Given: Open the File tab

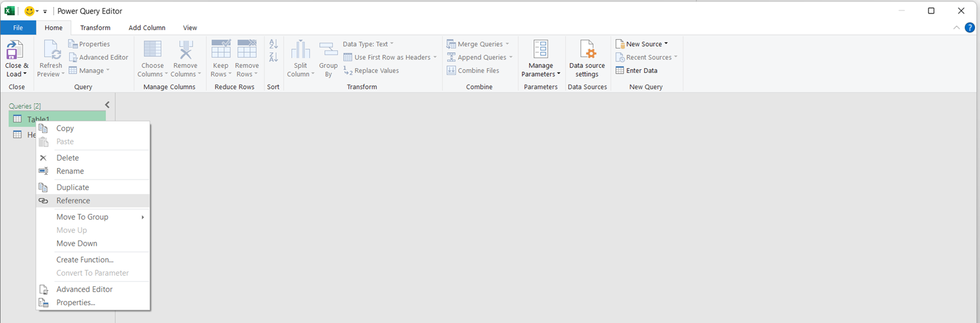Looking at the screenshot, I should click(x=18, y=28).
